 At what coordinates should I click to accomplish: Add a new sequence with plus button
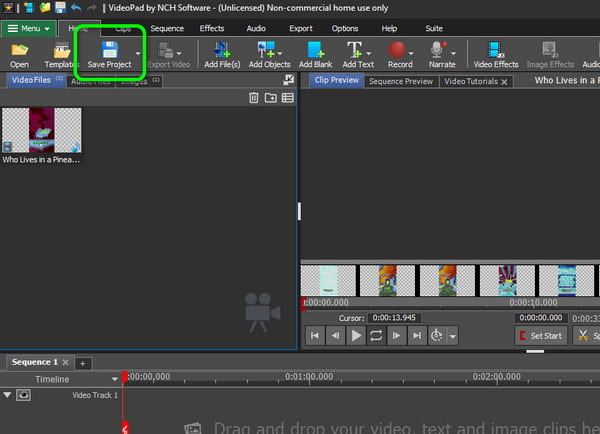83,364
